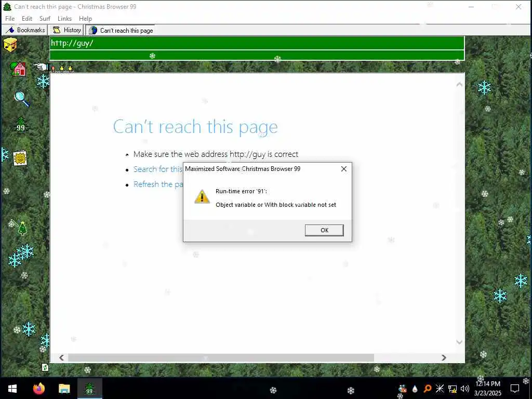Viewport: 532px width, 399px height.
Task: Open the History tab
Action: tap(67, 30)
